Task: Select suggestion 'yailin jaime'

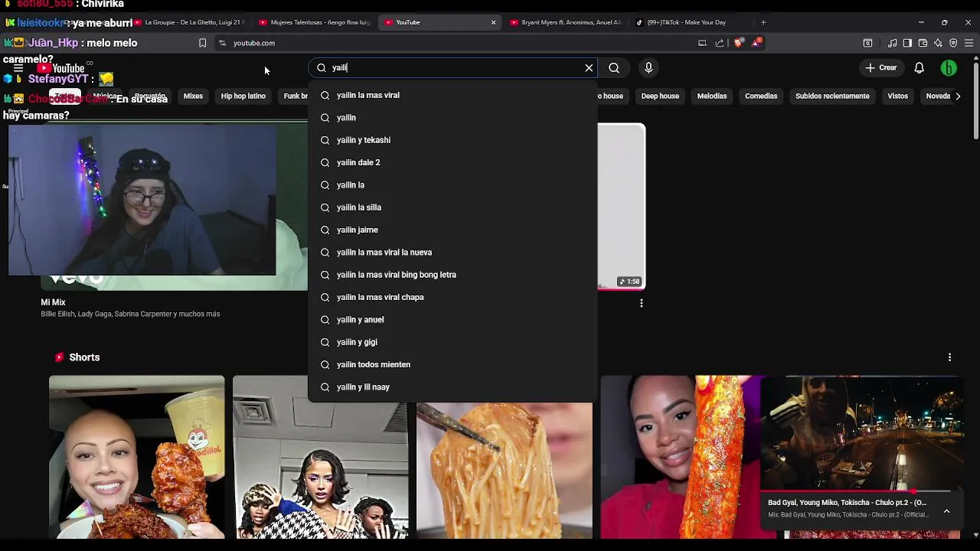Action: (452, 230)
